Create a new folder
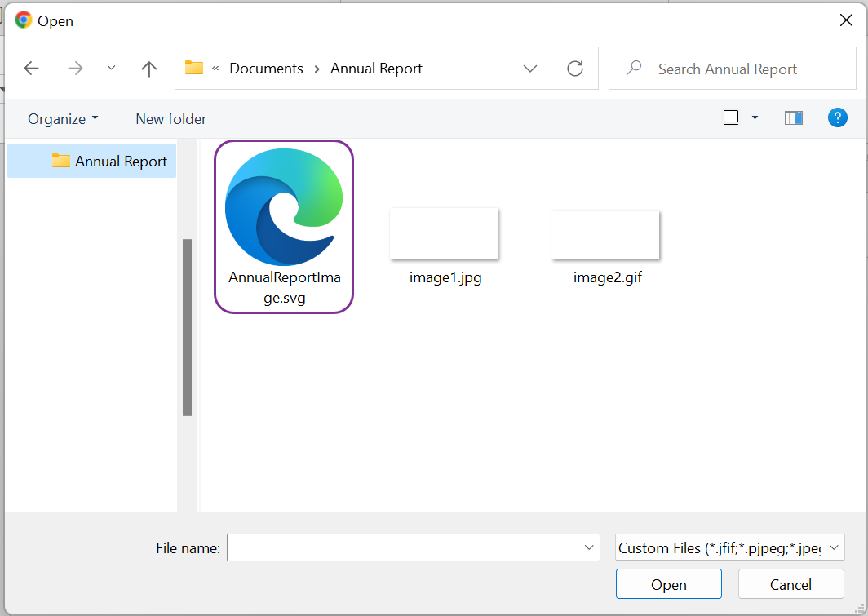The image size is (868, 616). (170, 118)
